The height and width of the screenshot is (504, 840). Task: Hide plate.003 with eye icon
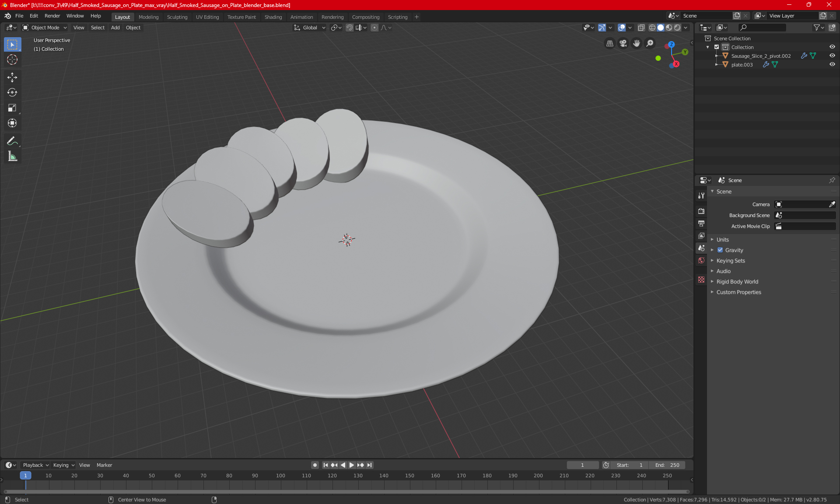click(832, 64)
